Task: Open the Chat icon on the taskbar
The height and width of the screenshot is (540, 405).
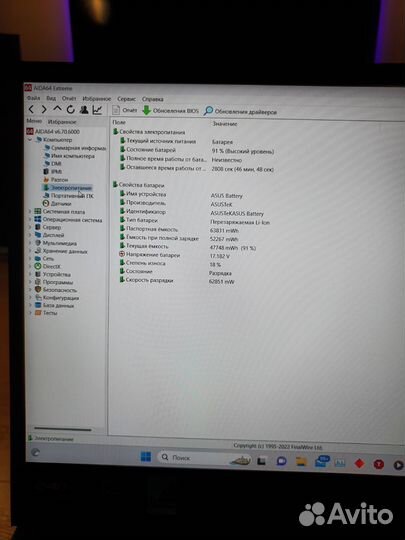Action: [281, 461]
